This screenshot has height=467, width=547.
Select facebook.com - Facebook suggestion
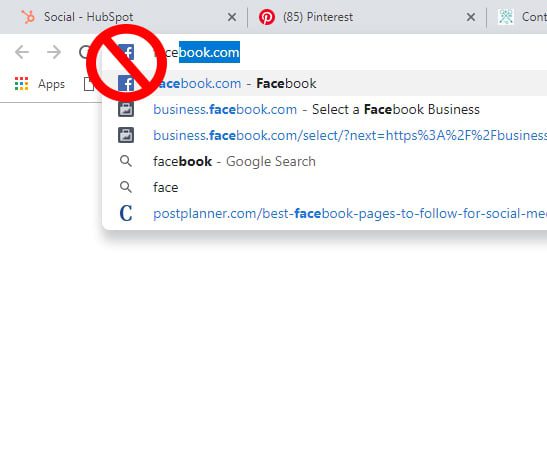pos(324,84)
